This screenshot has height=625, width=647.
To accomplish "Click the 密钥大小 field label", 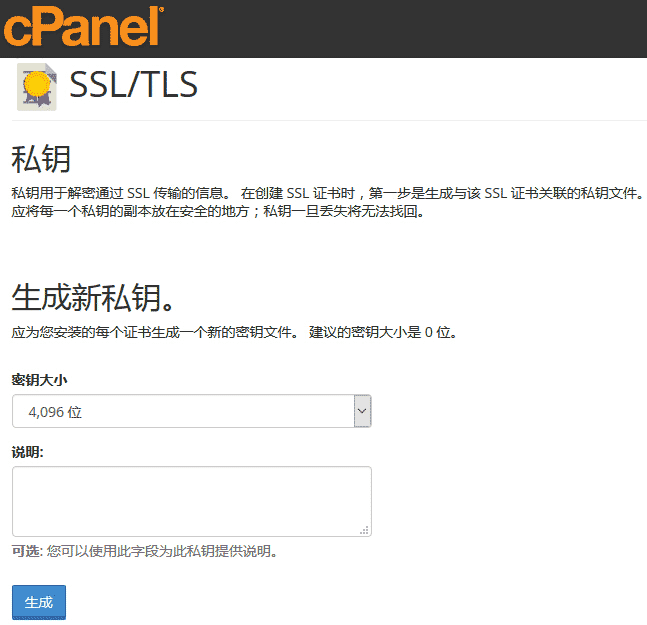I will pos(39,380).
